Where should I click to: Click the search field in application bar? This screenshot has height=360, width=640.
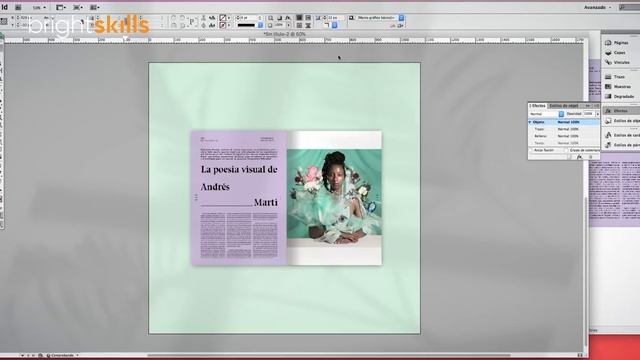[629, 7]
